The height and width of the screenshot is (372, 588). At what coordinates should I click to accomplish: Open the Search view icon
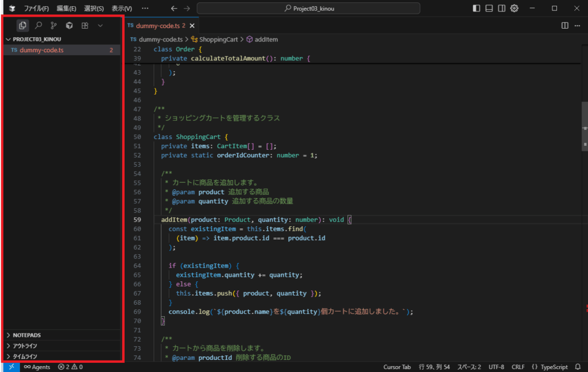(38, 25)
